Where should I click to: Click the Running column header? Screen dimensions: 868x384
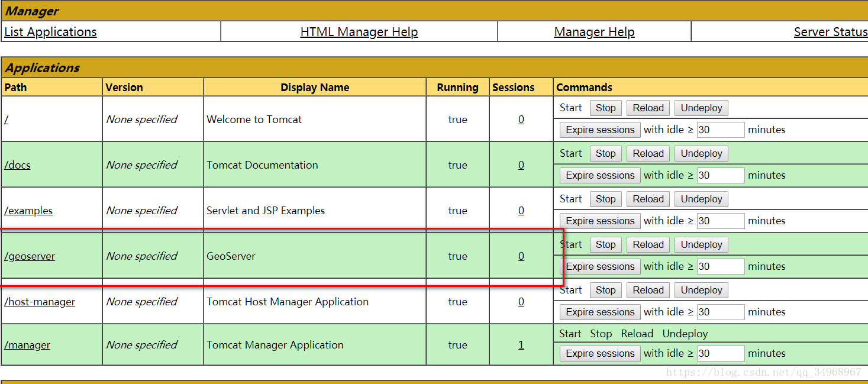[x=458, y=88]
